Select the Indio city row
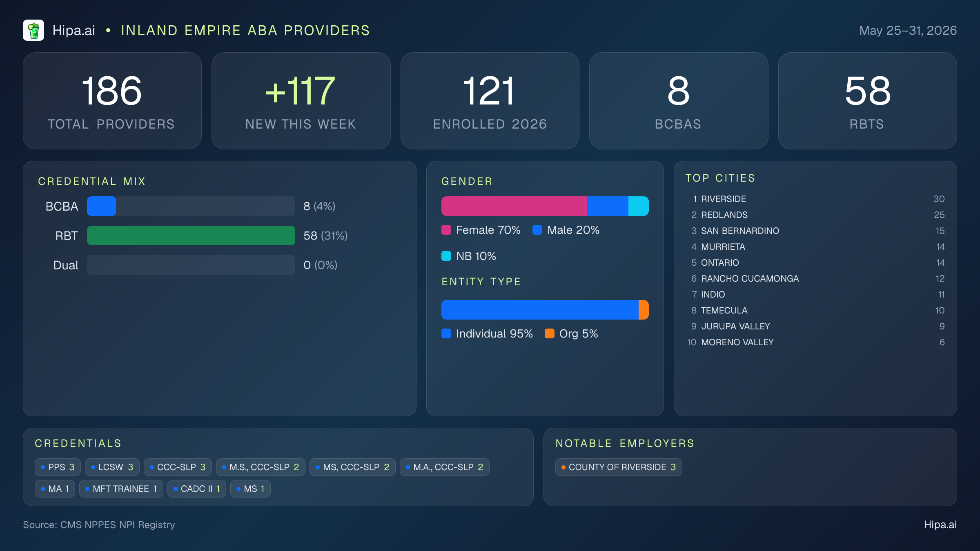This screenshot has width=980, height=551. [x=815, y=294]
